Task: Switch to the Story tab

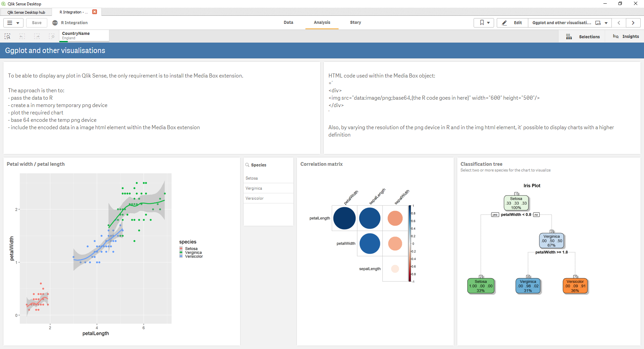Action: click(x=355, y=22)
